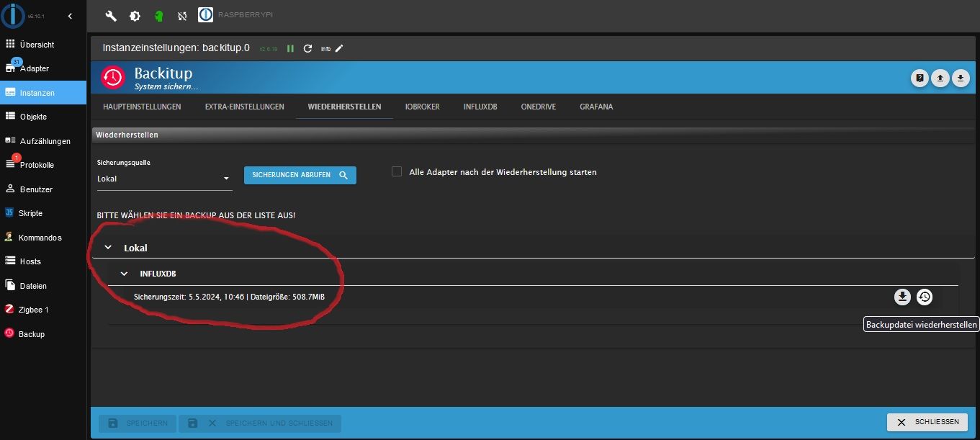The height and width of the screenshot is (440, 980).
Task: Click the version label v2.6.19
Action: pyautogui.click(x=269, y=49)
